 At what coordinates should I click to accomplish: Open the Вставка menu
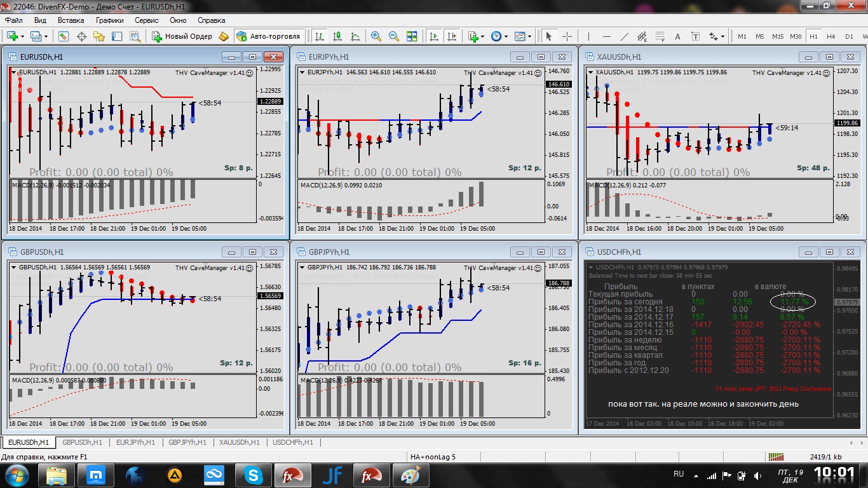[71, 20]
